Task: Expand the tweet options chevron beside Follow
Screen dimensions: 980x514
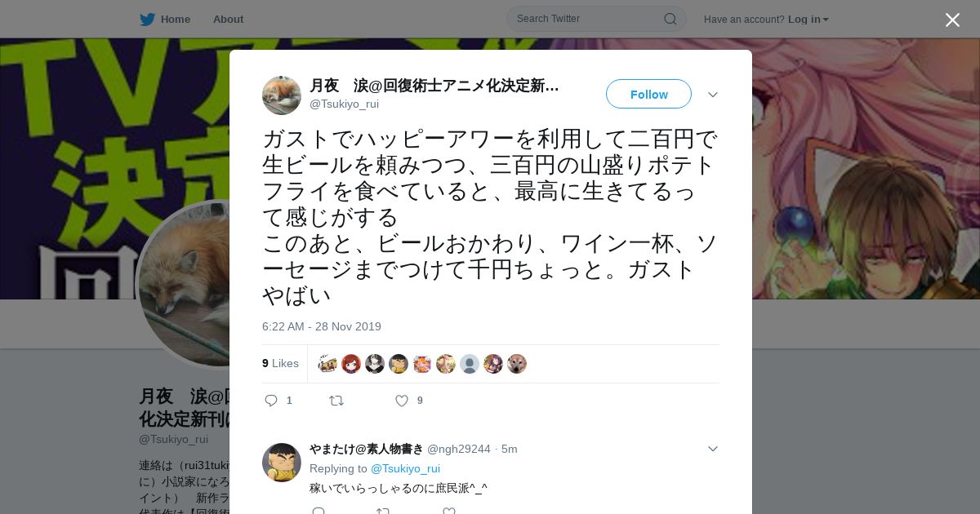Action: pyautogui.click(x=713, y=95)
